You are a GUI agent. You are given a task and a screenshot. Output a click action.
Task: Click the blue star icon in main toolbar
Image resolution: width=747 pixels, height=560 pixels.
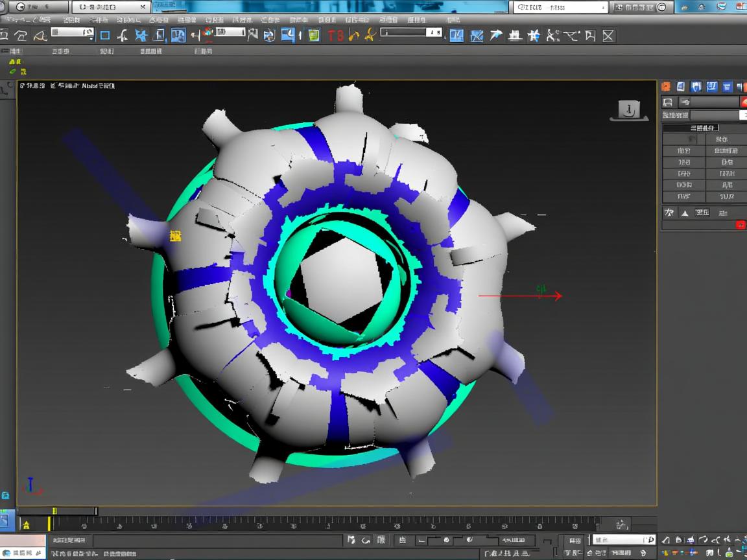(x=141, y=36)
